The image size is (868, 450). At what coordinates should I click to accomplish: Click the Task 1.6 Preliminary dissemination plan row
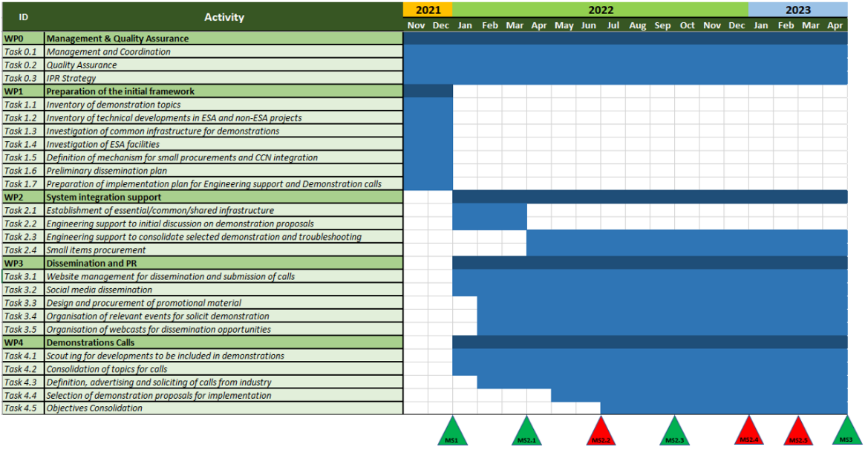click(x=119, y=170)
